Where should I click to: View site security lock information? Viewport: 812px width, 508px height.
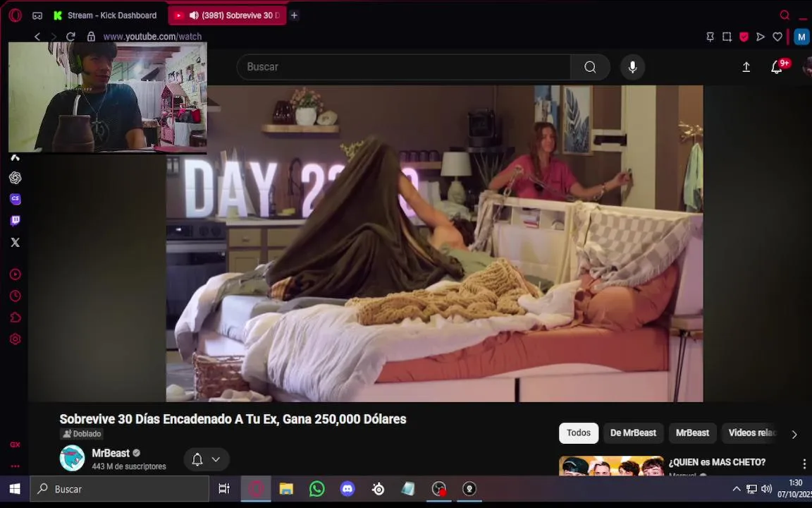(x=91, y=36)
